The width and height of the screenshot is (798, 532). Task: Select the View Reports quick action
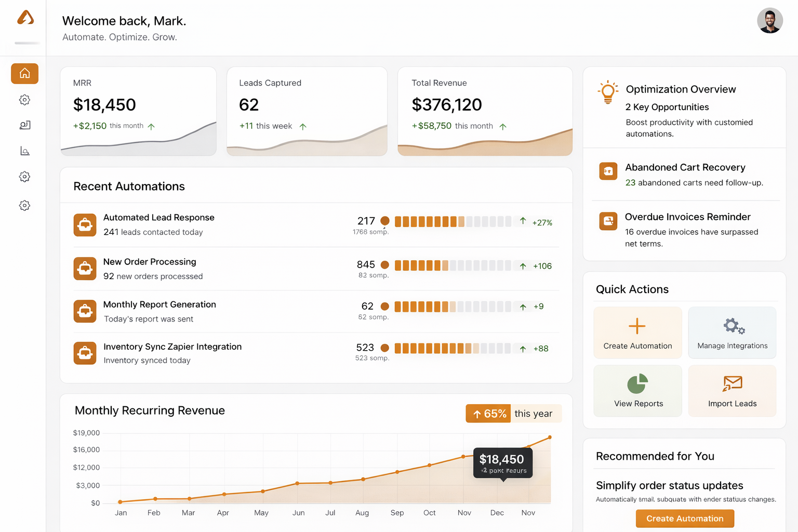(x=637, y=391)
